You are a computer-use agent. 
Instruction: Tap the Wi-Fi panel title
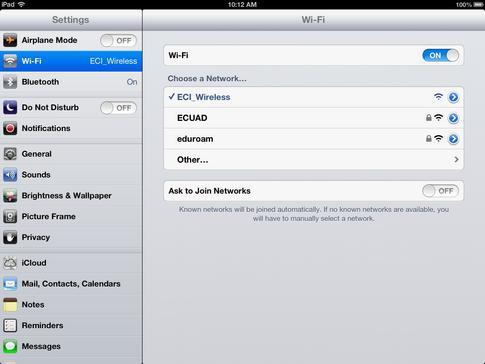(x=313, y=20)
